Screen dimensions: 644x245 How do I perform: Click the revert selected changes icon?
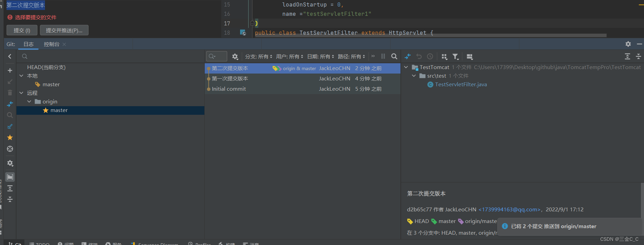[419, 56]
